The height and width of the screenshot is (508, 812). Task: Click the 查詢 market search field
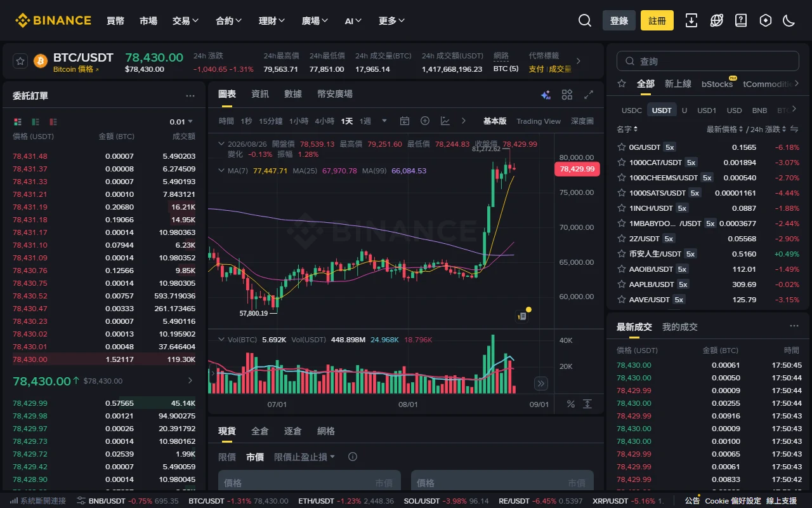pos(708,61)
